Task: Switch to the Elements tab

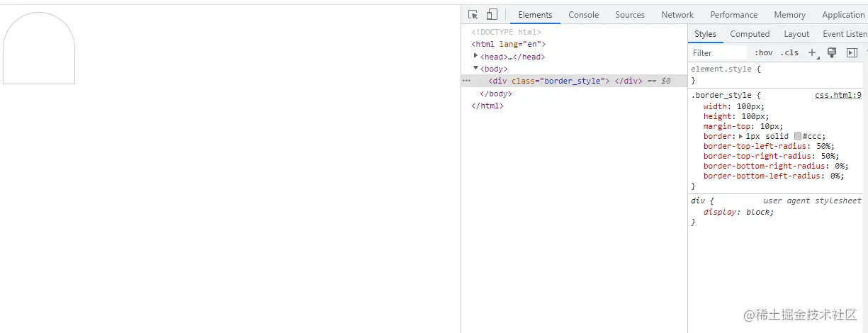Action: pos(535,15)
